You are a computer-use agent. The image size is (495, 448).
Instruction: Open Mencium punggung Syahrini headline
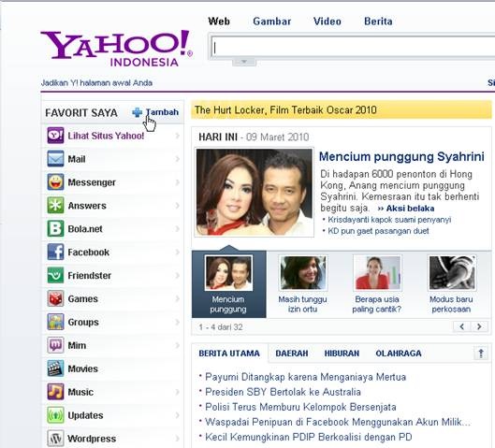[x=401, y=156]
